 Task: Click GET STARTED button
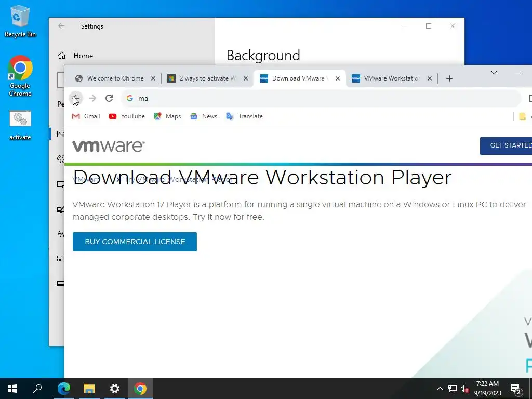[506, 145]
